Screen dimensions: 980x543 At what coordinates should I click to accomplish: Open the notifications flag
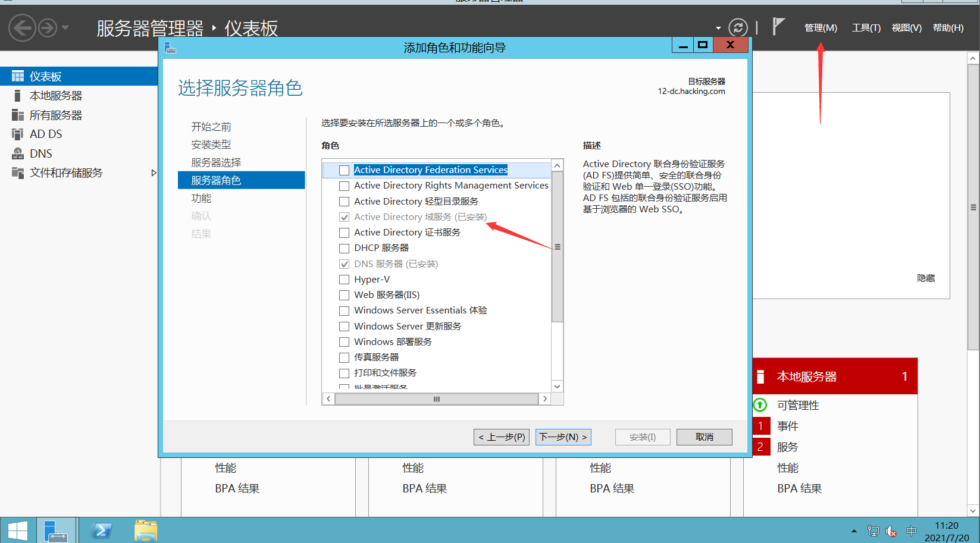pyautogui.click(x=778, y=27)
